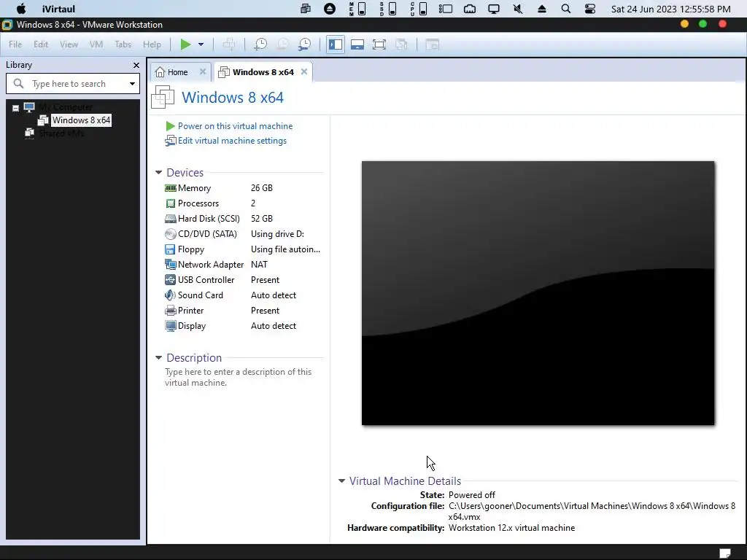Click the eject icon in menu bar

click(x=542, y=9)
